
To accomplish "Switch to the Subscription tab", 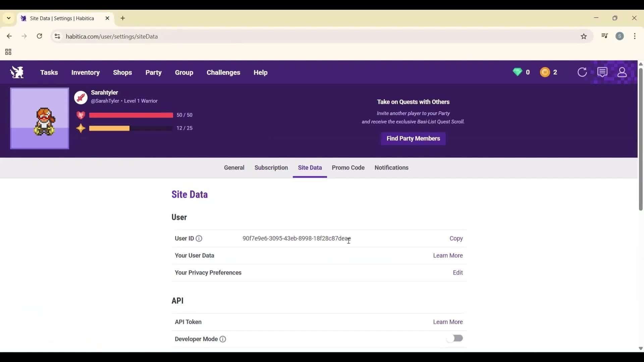I will [271, 168].
